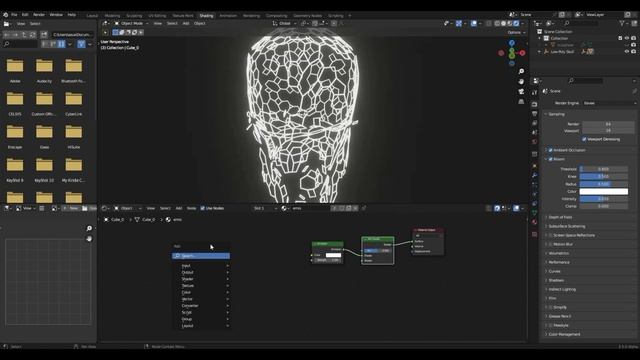Click the Bloom Intensity slider
The width and height of the screenshot is (640, 360).
pos(604,199)
